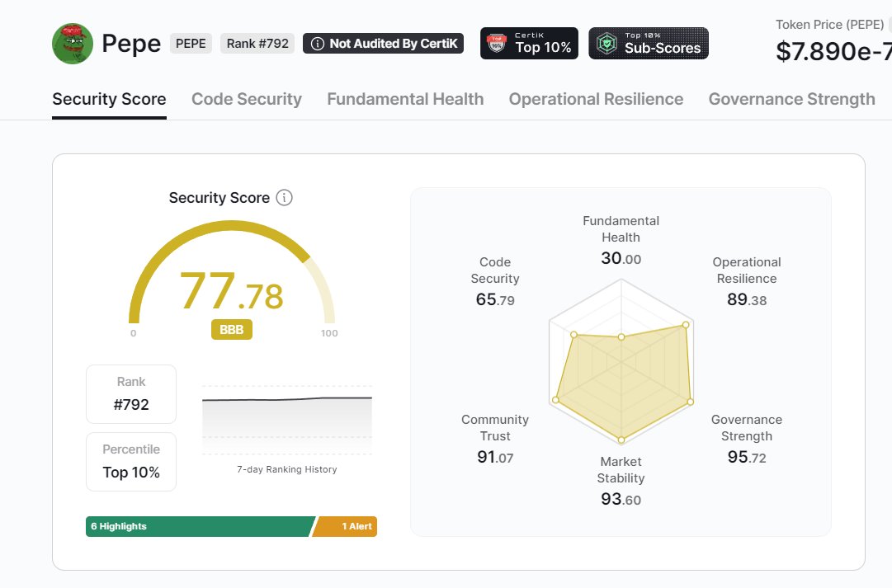
Task: Click the Not Audited By CertiK badge
Action: click(x=384, y=44)
